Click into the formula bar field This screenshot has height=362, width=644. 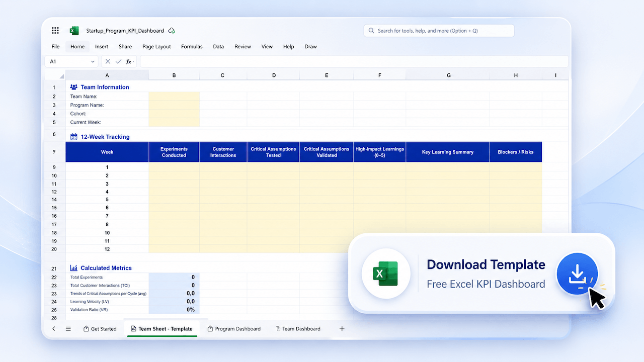(x=354, y=61)
